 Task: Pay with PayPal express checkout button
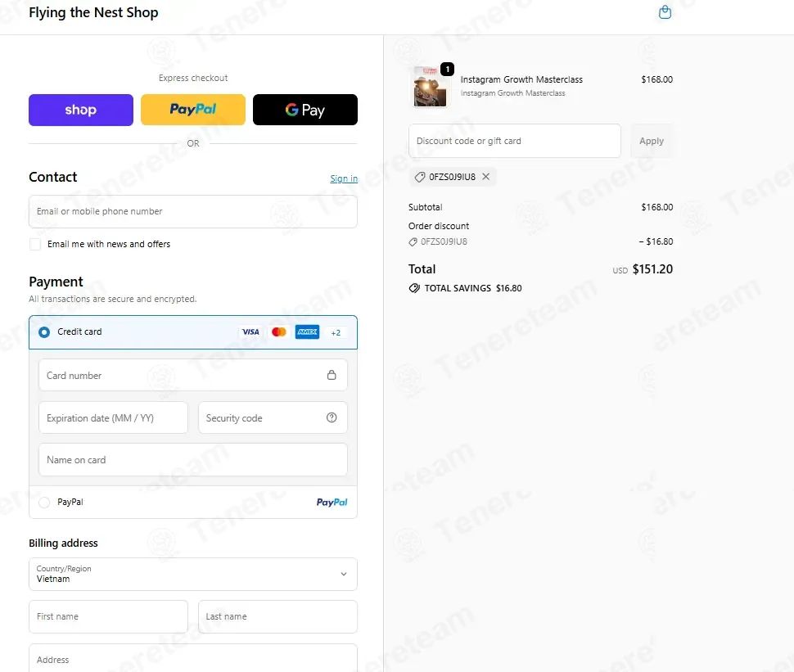tap(193, 110)
